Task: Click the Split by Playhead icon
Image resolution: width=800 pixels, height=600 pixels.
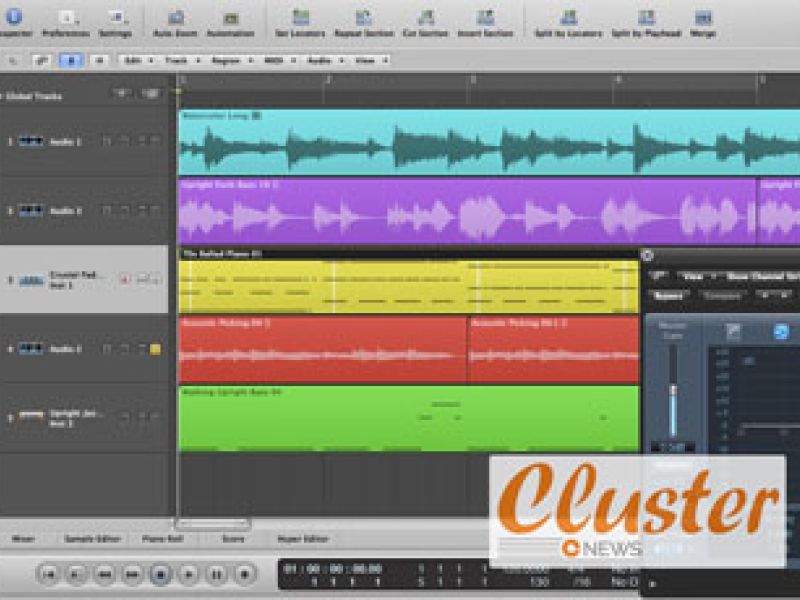Action: (x=645, y=18)
